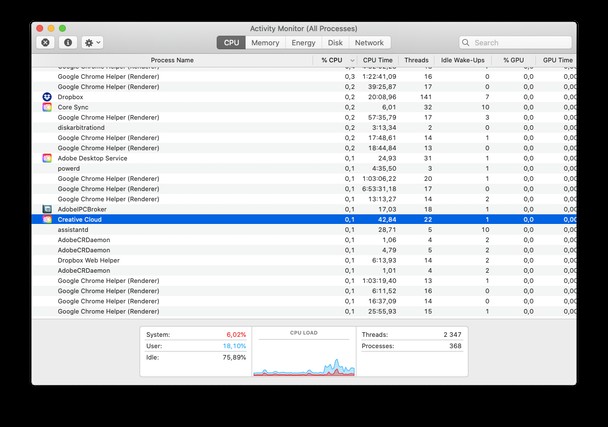Select Chrome Helper with CPU time 13:13,27
Screen dimensions: 608x427
coord(304,199)
